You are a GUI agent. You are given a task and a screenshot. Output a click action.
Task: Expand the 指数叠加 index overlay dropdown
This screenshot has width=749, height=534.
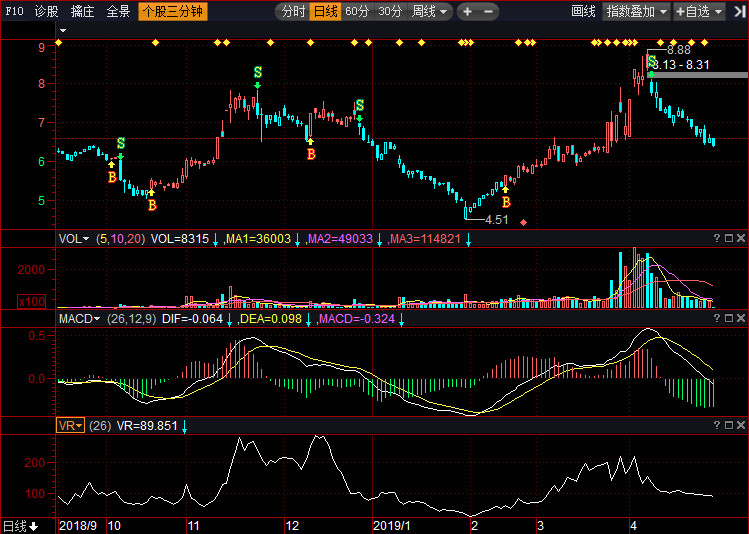[637, 12]
